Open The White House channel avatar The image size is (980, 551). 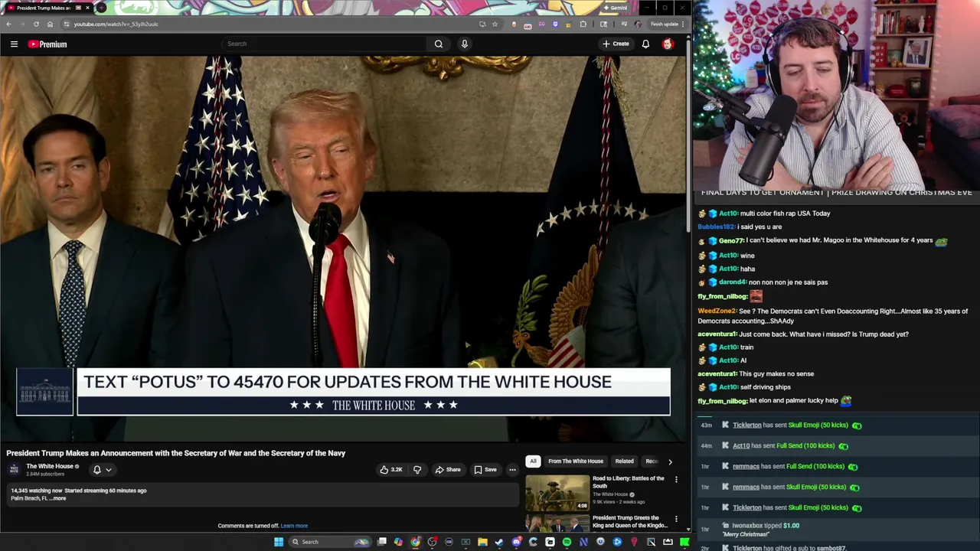tap(14, 469)
